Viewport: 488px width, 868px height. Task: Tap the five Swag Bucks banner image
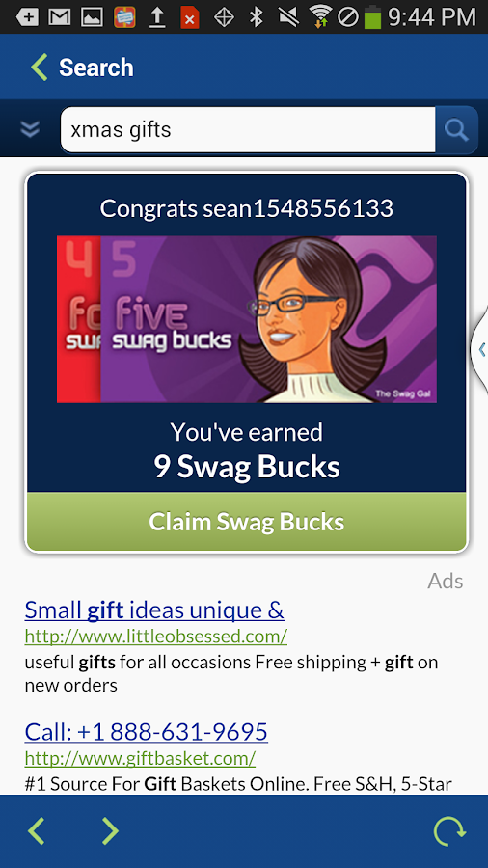(x=247, y=319)
